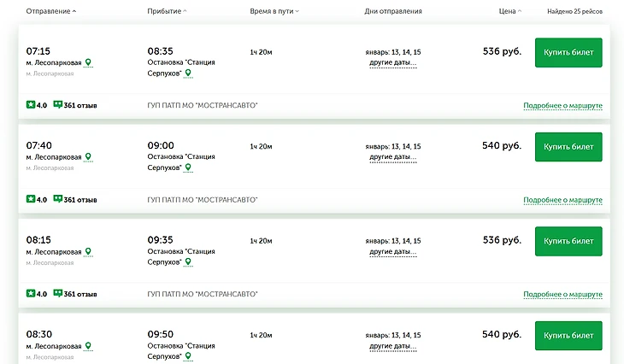Show 'другие даты' for the 08:15 trip
Screen dimensions: 624x364
click(x=392, y=252)
